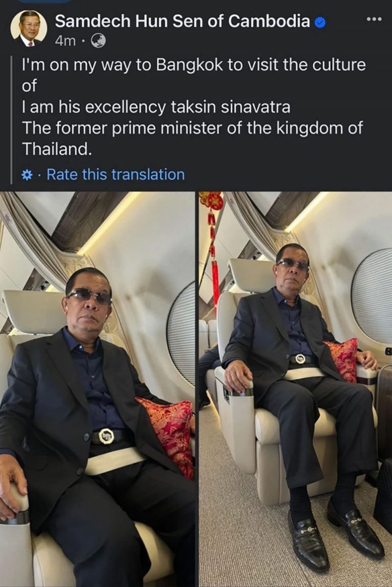Click the word Thailand in the post
392x587 pixels.
[x=57, y=149]
